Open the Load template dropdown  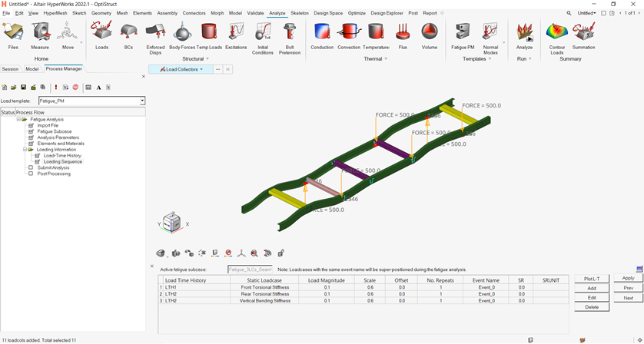142,101
